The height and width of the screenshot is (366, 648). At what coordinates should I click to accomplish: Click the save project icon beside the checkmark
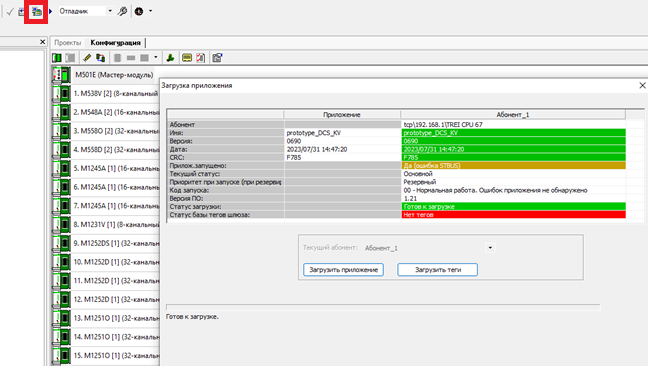coord(21,12)
